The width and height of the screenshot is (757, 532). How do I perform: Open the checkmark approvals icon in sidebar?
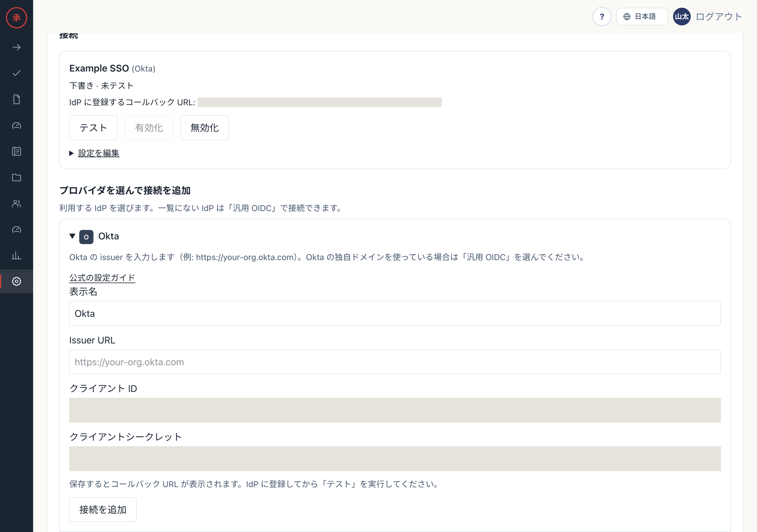click(17, 73)
